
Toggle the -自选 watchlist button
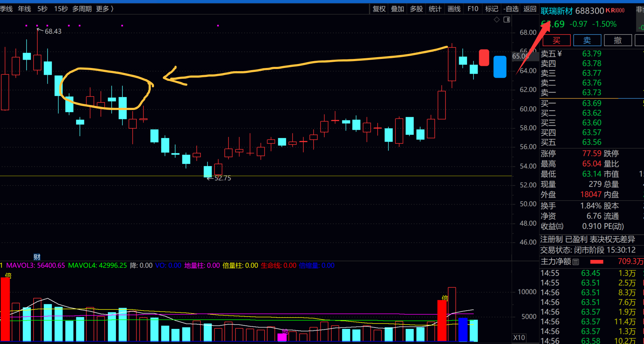click(x=511, y=9)
